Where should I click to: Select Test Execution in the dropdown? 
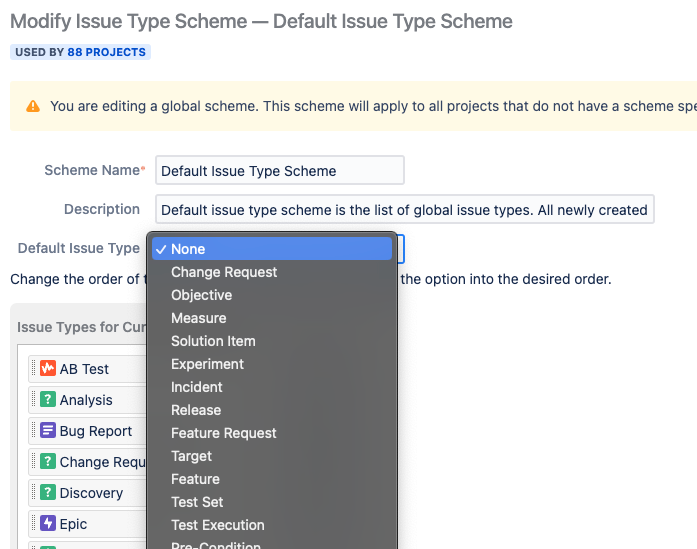tap(272, 525)
